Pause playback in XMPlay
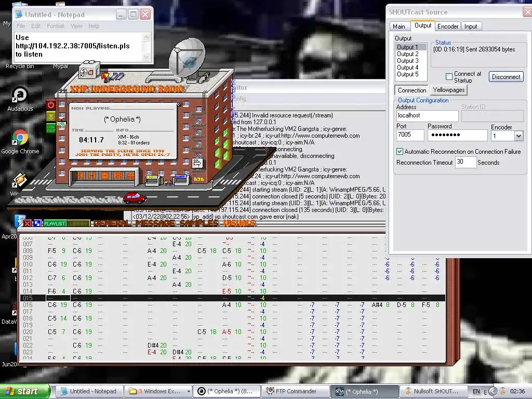532x399 pixels. (92, 176)
